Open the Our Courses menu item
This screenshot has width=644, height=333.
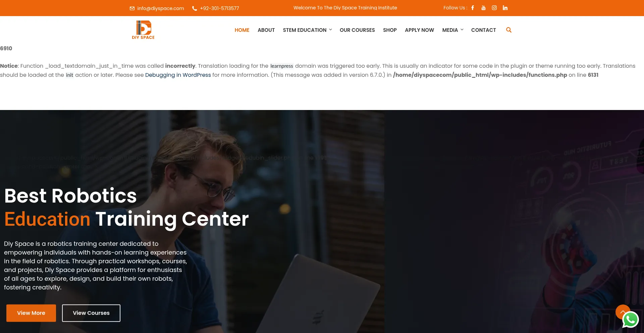click(357, 30)
